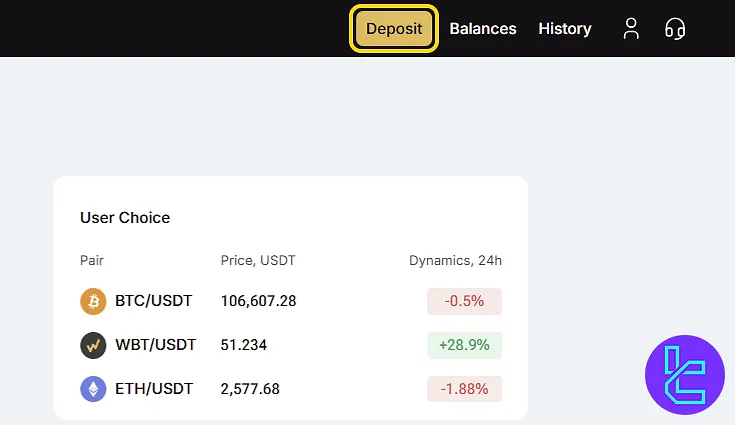Click the BTC price 106,607.28
This screenshot has height=425, width=735.
pyautogui.click(x=258, y=301)
